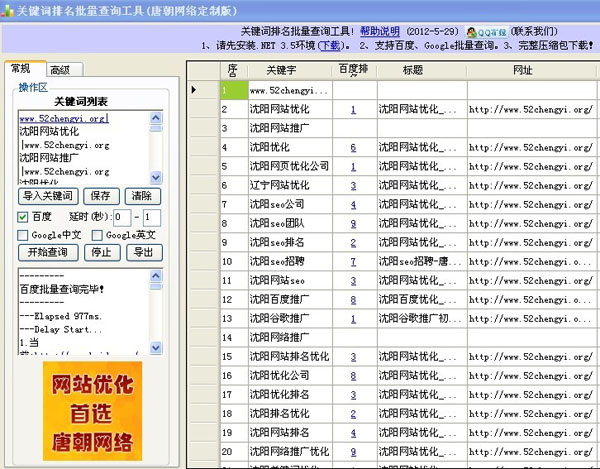Viewport: 600px width, 469px height.
Task: Select the row header for row 20
Action: click(x=204, y=452)
